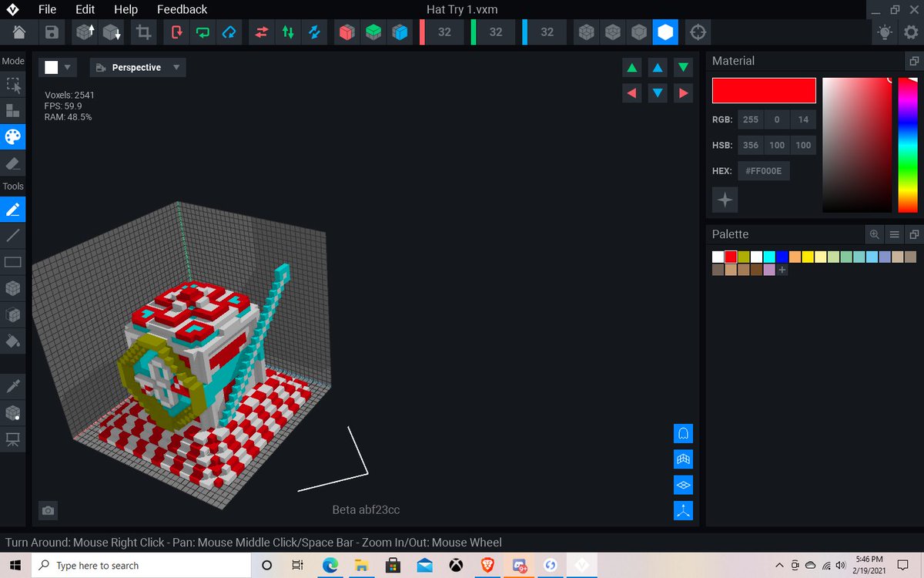Click the import voxel model icon
Image resolution: width=924 pixels, height=578 pixels.
coord(85,32)
